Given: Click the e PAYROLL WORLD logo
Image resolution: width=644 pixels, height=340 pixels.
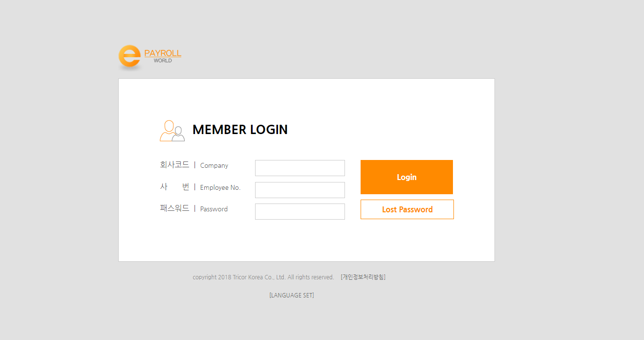Looking at the screenshot, I should pos(150,55).
